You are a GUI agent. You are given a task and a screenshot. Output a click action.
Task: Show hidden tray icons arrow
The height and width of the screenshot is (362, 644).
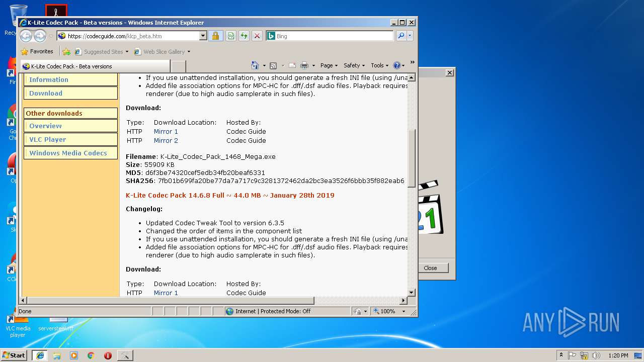point(561,355)
